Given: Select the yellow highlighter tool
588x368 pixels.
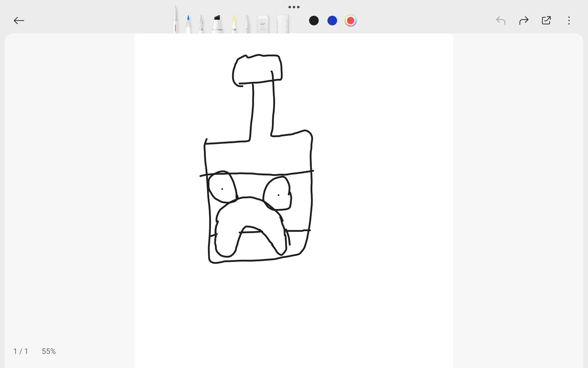Looking at the screenshot, I should 234,25.
